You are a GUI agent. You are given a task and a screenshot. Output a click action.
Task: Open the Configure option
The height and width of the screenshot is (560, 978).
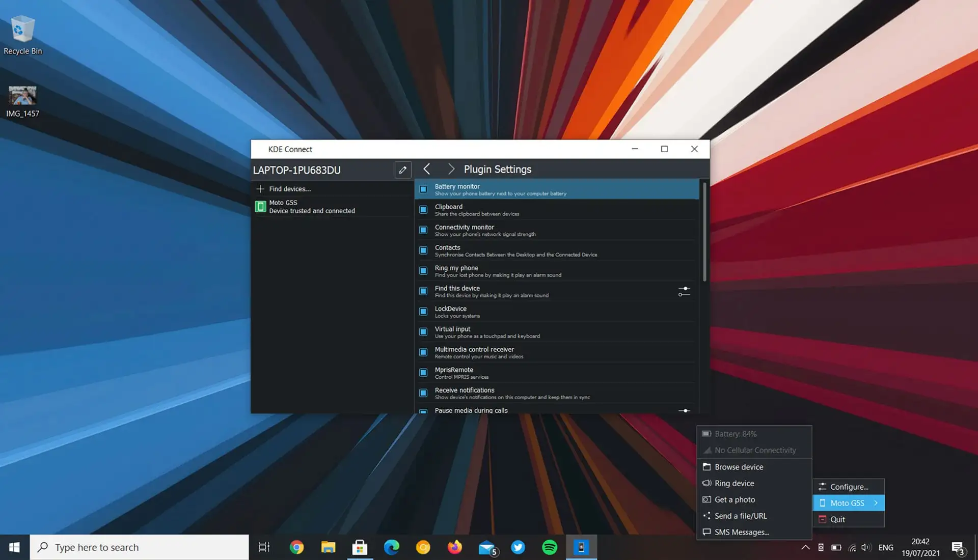point(848,486)
